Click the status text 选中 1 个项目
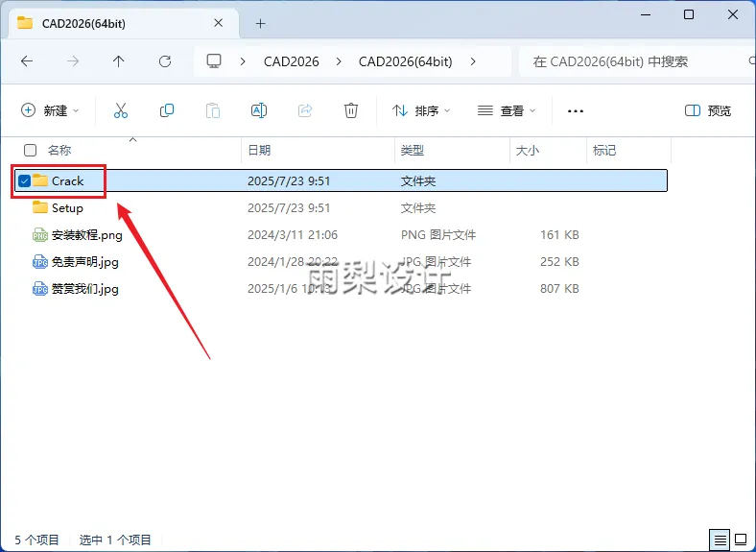This screenshot has width=756, height=552. pyautogui.click(x=115, y=540)
